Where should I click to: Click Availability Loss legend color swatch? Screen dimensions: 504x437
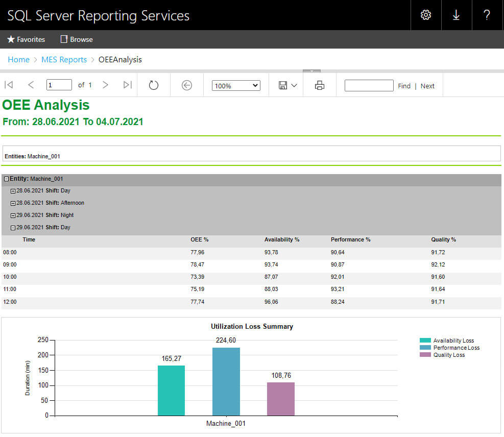point(425,341)
